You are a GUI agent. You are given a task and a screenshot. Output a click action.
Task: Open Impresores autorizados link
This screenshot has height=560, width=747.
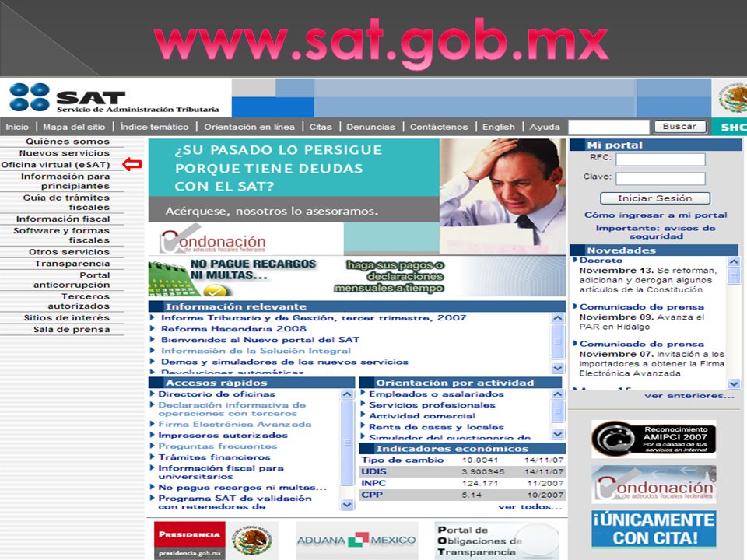coord(223,435)
